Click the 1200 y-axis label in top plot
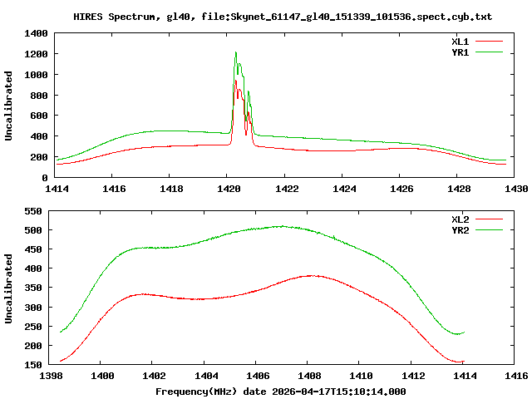Screen dimensions: 532x399 click(x=36, y=54)
